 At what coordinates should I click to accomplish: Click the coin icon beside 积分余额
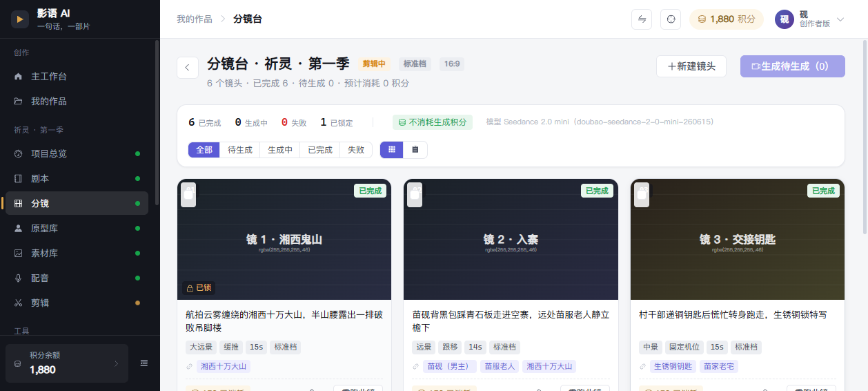(18, 363)
